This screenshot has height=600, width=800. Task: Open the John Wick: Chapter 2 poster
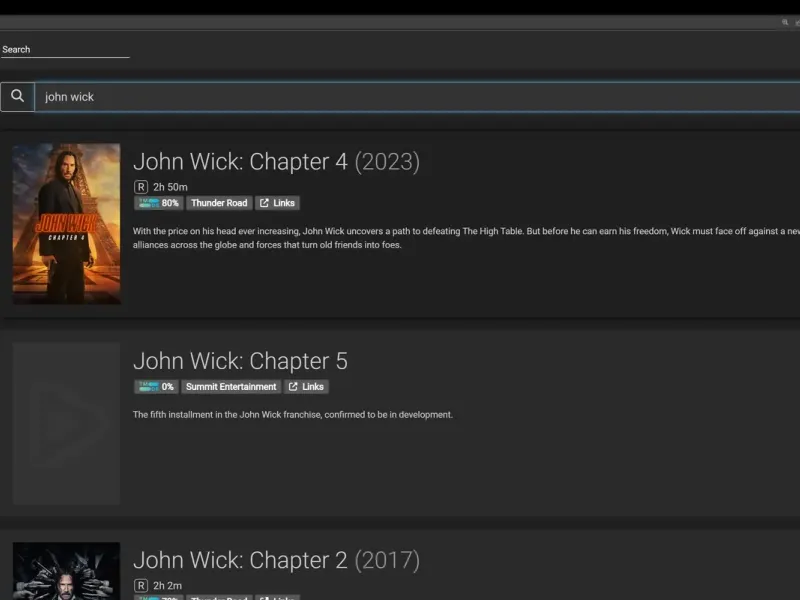[x=66, y=571]
